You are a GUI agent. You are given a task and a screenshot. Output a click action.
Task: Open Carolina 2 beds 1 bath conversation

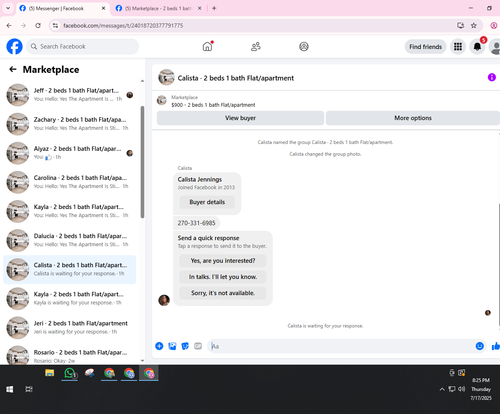(70, 182)
